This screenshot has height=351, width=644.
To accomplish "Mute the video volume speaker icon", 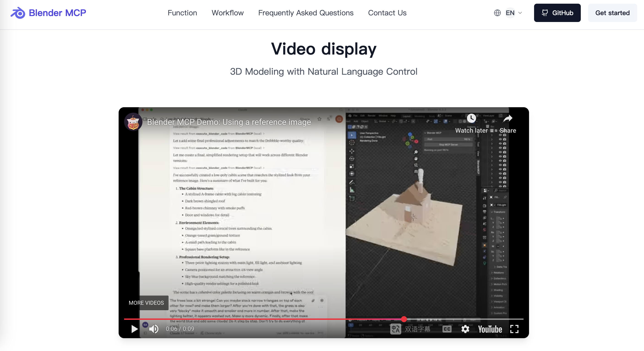I will click(154, 329).
